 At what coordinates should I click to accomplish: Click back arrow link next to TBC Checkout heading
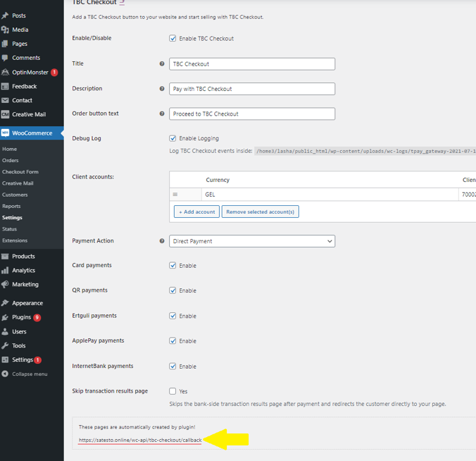122,3
